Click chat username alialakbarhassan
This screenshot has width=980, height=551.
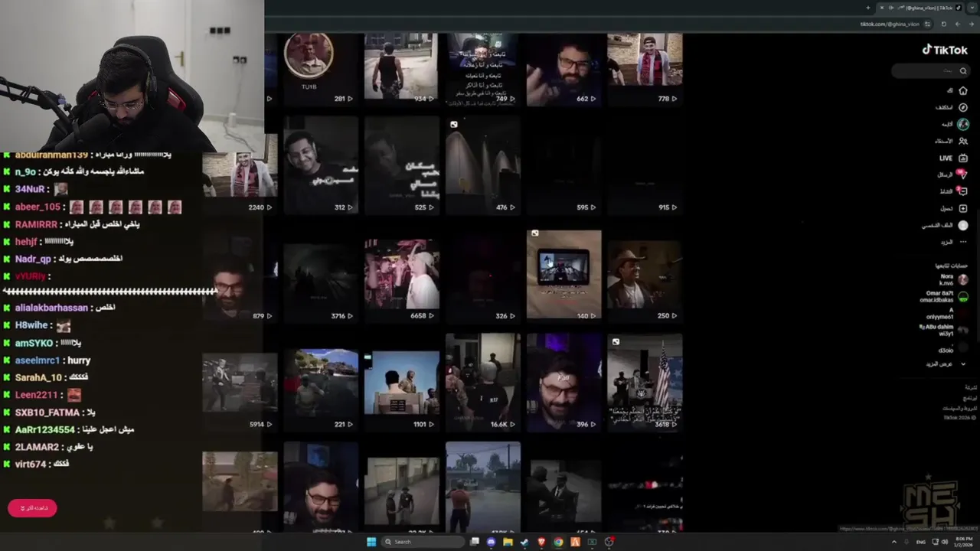[51, 308]
